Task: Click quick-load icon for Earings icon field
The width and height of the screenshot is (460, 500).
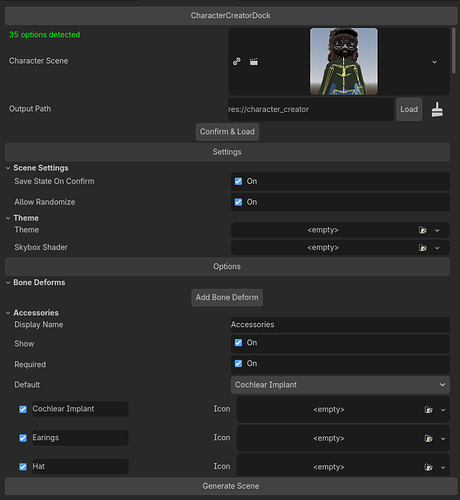Action: (429, 438)
